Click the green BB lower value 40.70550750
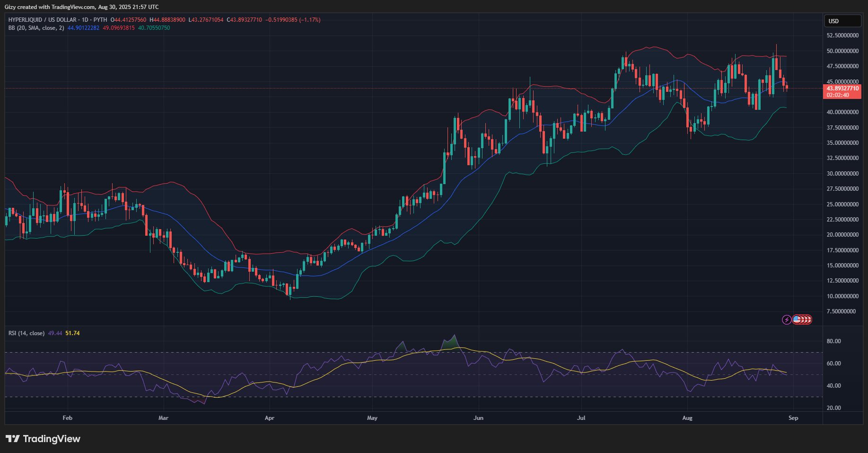 click(x=154, y=28)
